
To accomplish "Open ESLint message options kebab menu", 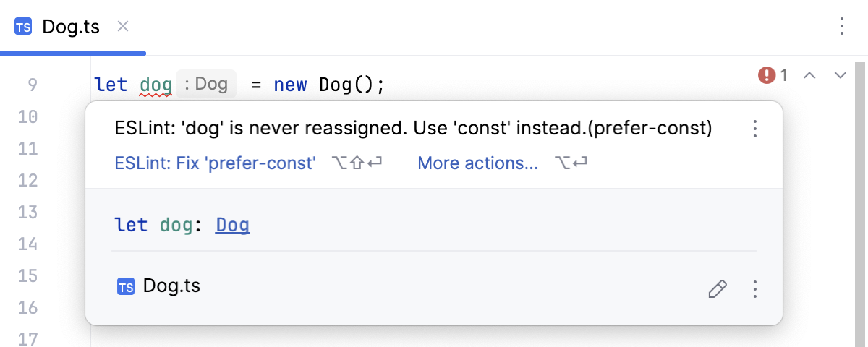I will (755, 129).
